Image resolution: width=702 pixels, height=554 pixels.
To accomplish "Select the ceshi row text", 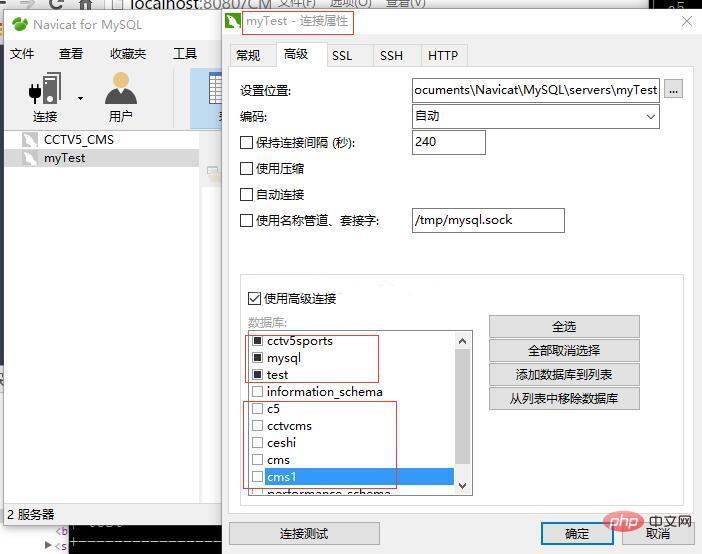I will point(281,442).
